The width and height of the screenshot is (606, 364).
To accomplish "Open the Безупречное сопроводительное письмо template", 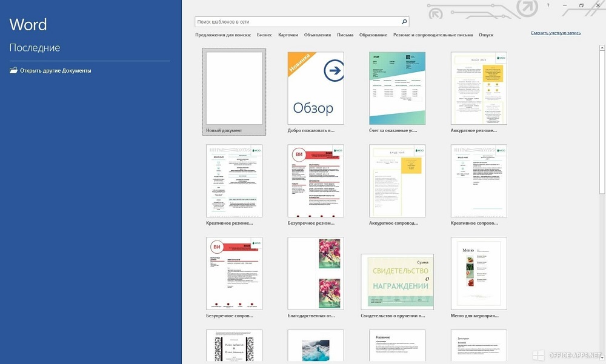I will point(234,274).
